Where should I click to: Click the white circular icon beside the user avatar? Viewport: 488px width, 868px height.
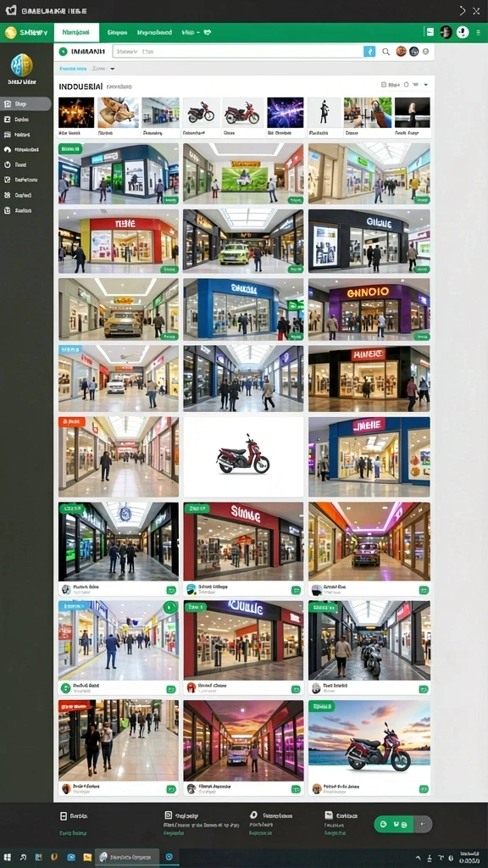pos(463,32)
